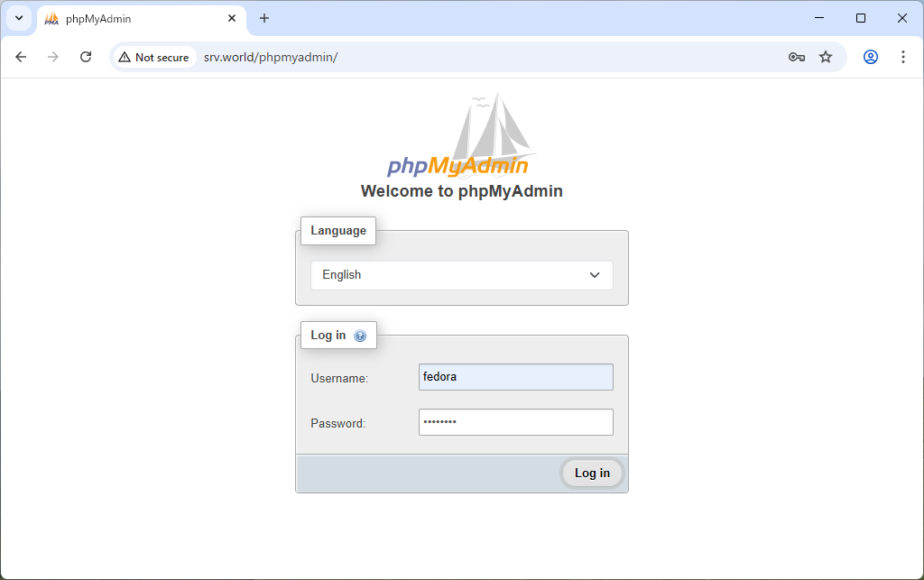Open the Not secure site info chip
Viewport: 924px width, 580px height.
[x=154, y=57]
